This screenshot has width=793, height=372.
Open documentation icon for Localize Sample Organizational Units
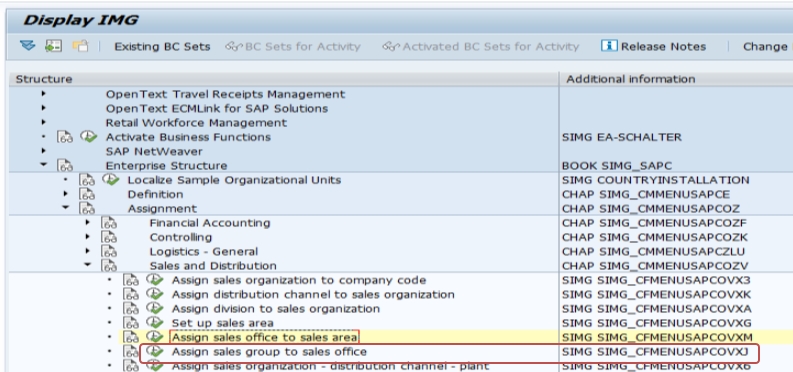87,180
